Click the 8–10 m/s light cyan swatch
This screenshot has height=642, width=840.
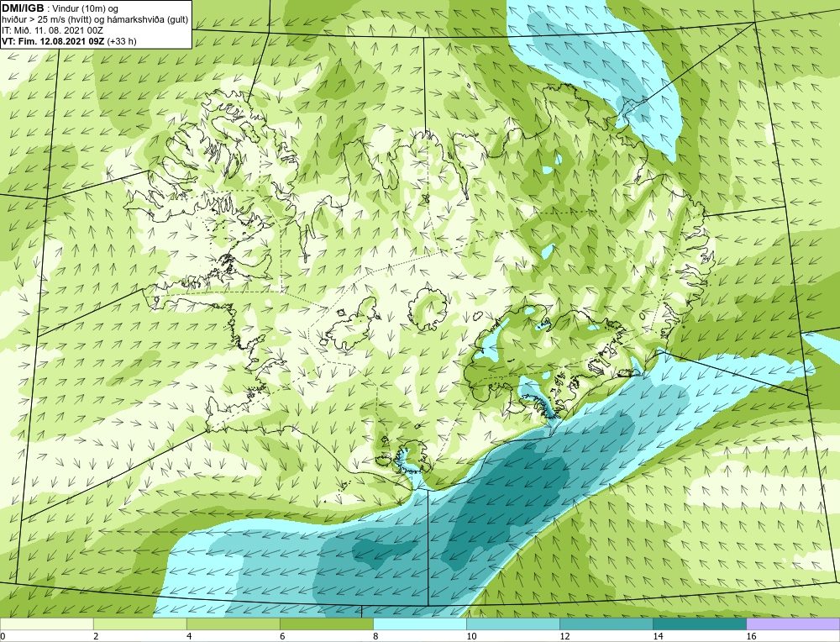[x=419, y=624]
